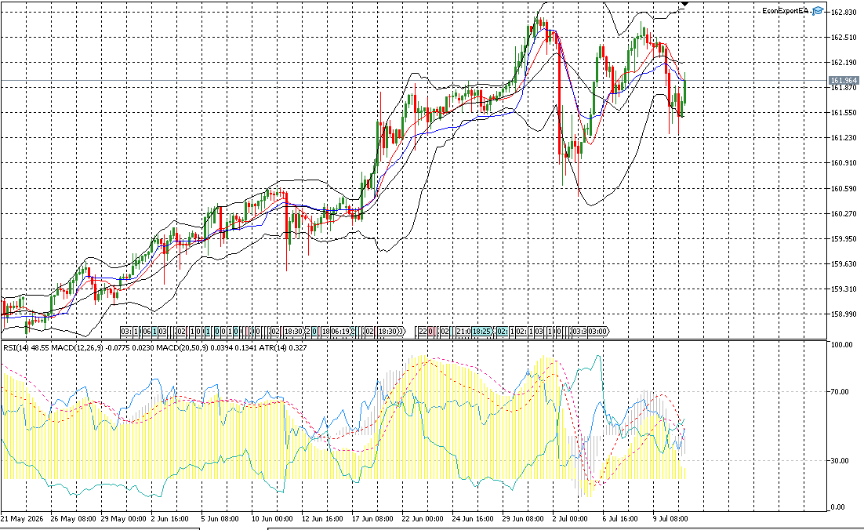Click the 158.990 price scale label

point(843,315)
